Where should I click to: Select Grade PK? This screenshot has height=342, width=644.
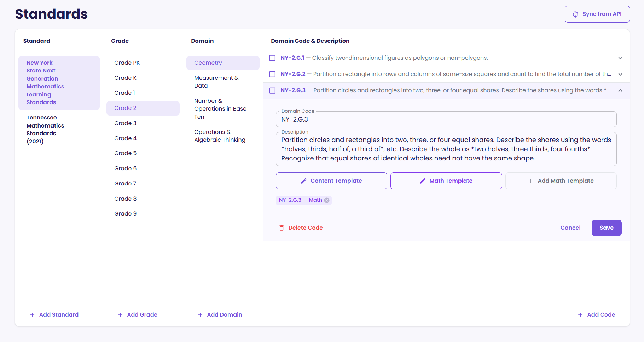[x=143, y=63]
